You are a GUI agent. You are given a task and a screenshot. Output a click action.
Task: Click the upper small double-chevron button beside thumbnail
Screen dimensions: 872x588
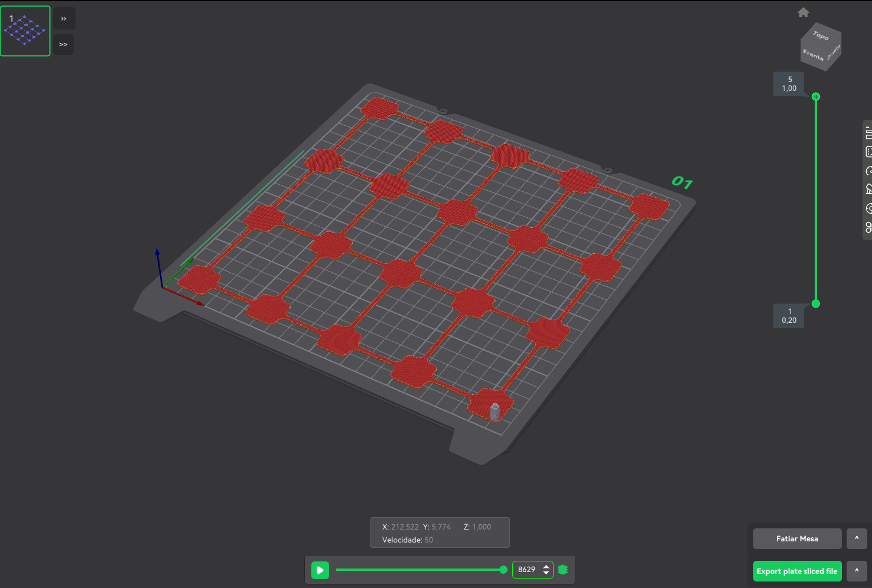tap(64, 19)
